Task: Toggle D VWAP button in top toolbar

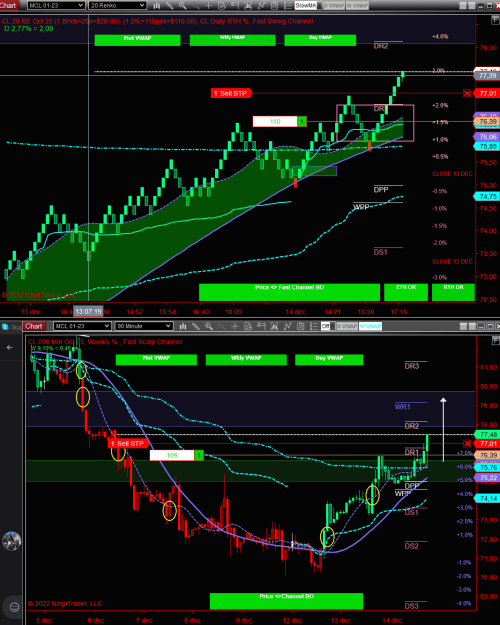Action: click(333, 6)
